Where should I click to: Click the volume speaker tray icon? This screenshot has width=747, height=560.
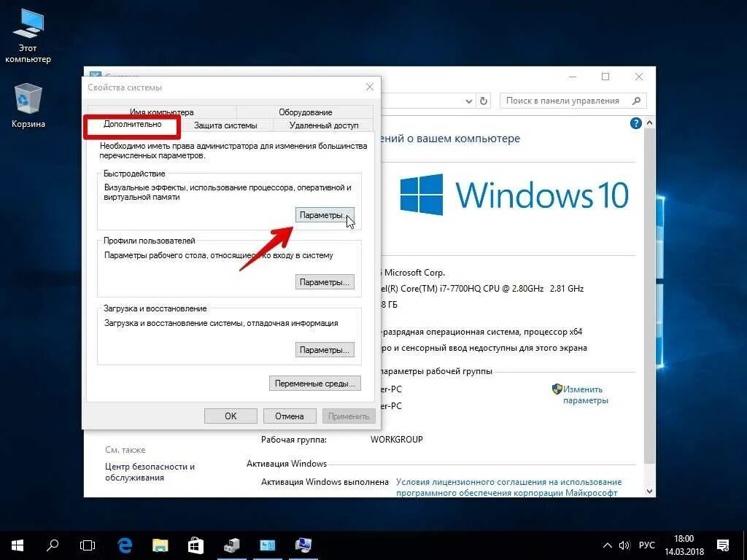pyautogui.click(x=624, y=545)
